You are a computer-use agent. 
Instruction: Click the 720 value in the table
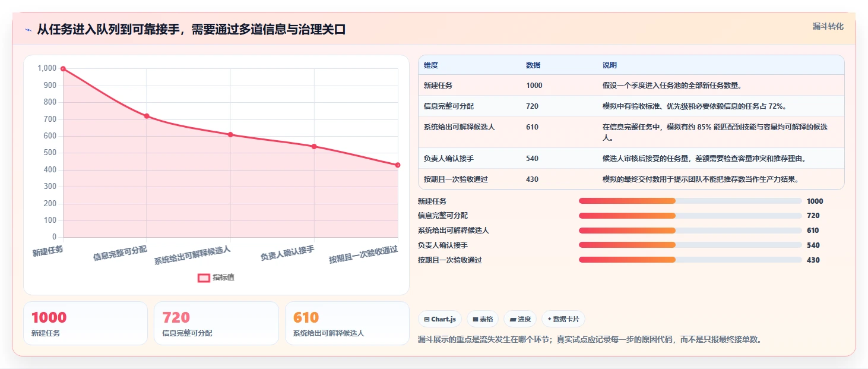[532, 106]
